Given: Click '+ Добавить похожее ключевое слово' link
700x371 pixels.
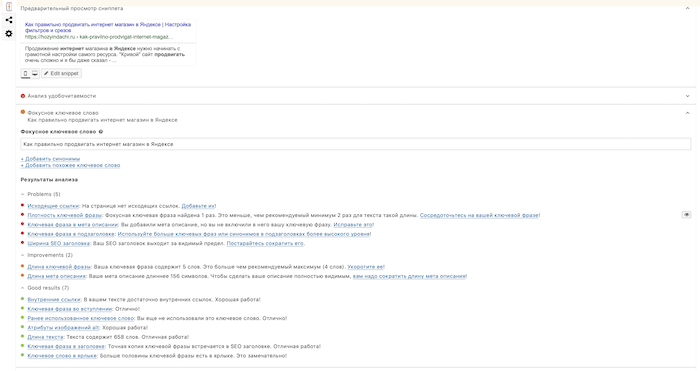Looking at the screenshot, I should click(x=70, y=165).
